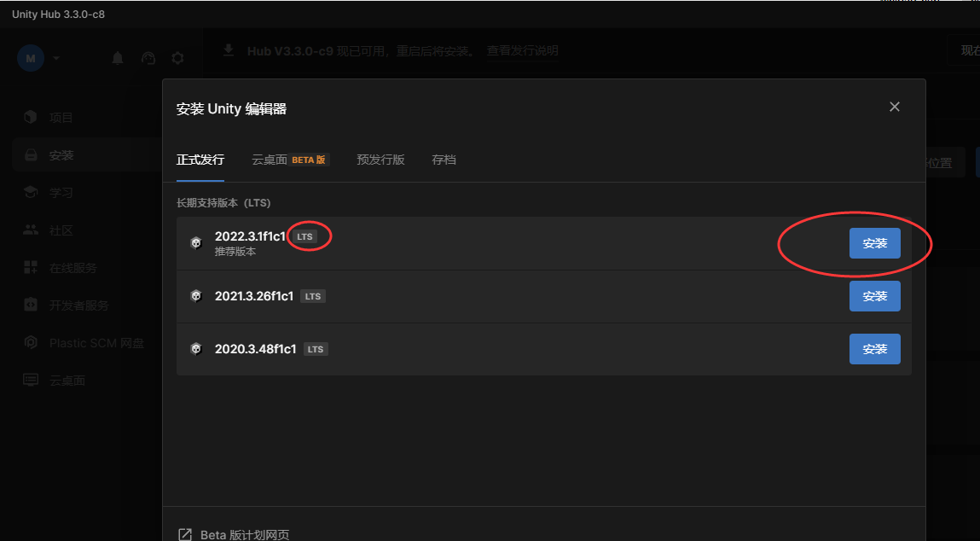
Task: Open the 查看发行说明 link
Action: (x=523, y=50)
